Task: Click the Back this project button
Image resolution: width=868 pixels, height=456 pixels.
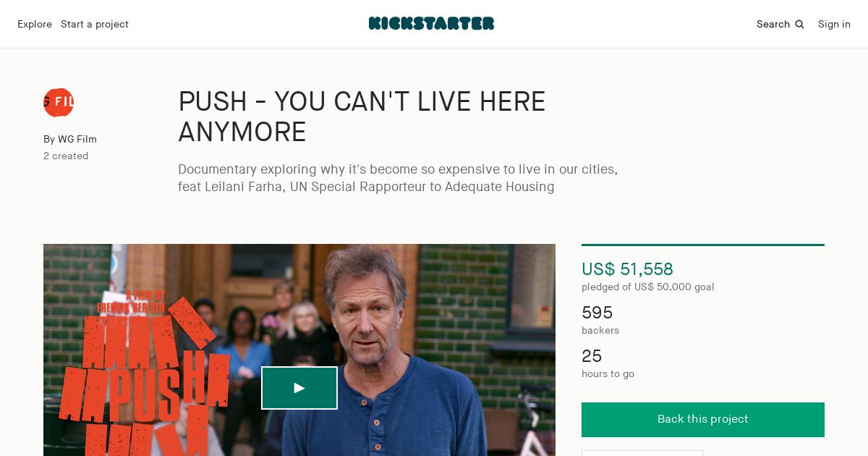Action: point(703,420)
